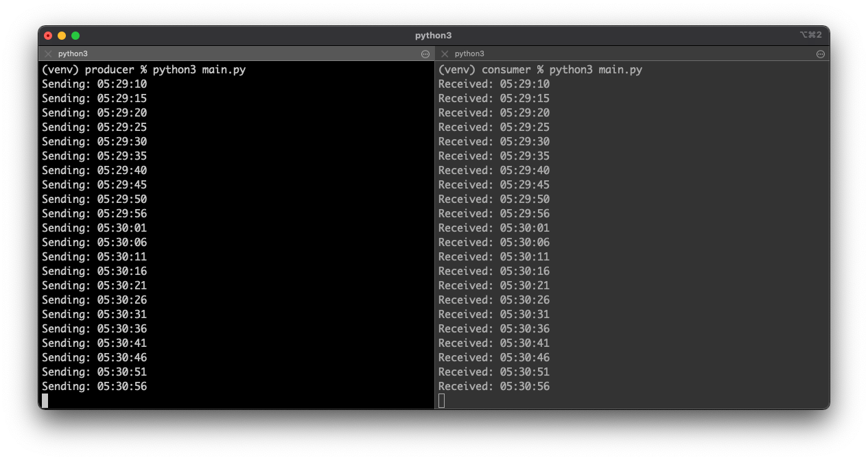The width and height of the screenshot is (868, 460).
Task: Click the Sending: 05:29:10 output line
Action: coord(94,84)
